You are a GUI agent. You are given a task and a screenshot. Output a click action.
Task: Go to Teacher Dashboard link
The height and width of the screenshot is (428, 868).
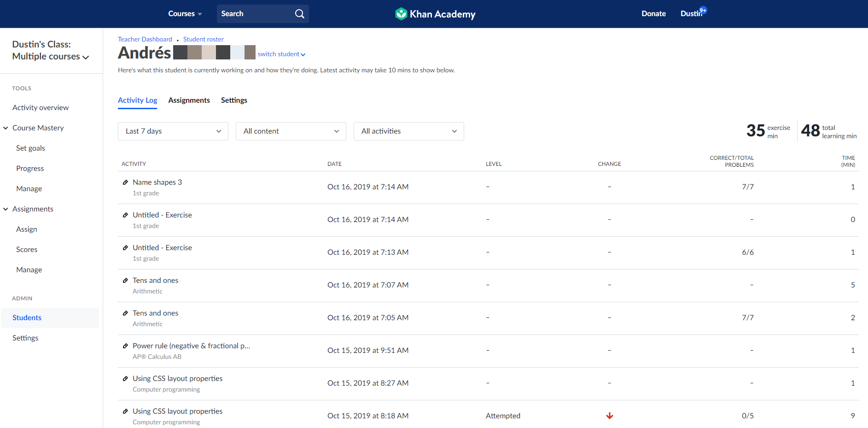pyautogui.click(x=145, y=39)
